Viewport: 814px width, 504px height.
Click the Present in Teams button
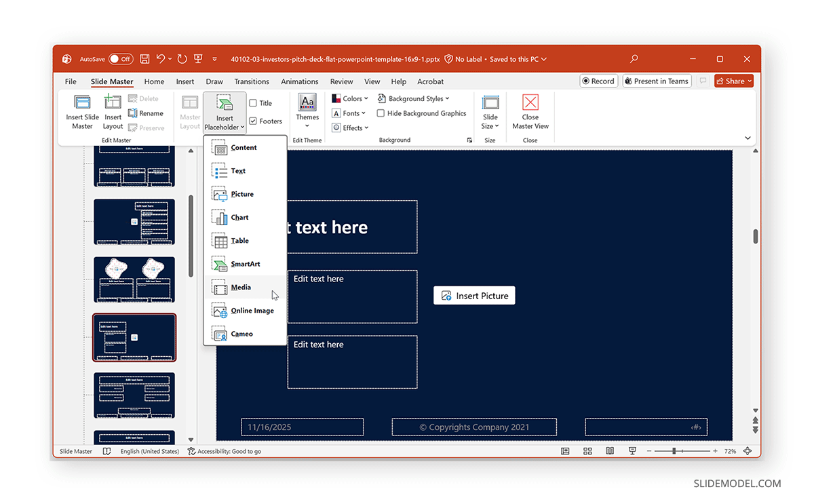pyautogui.click(x=657, y=80)
